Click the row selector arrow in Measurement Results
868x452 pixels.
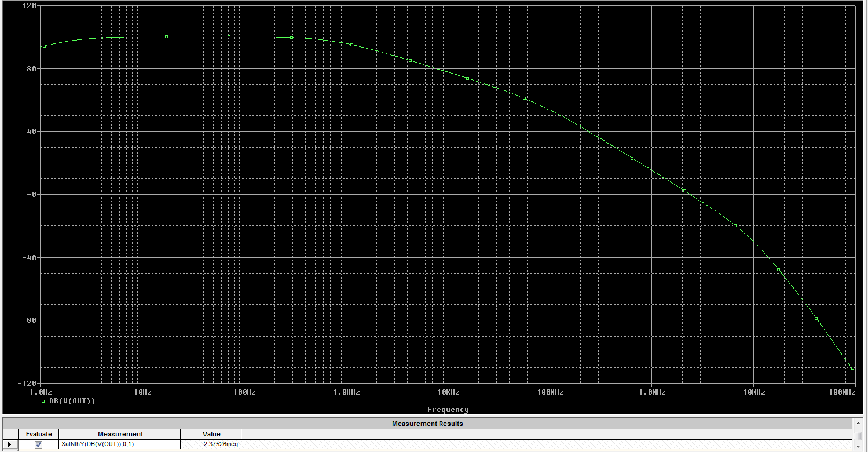click(x=9, y=444)
